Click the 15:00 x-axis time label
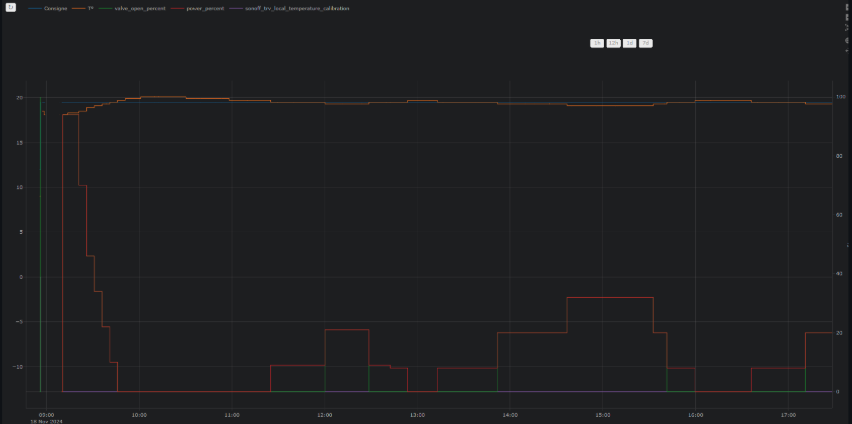 pos(602,414)
